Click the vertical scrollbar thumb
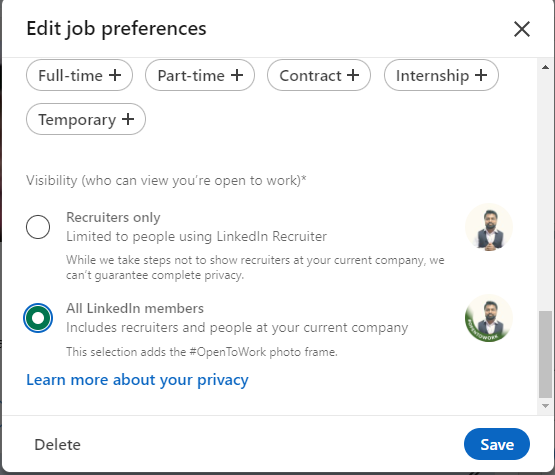The height and width of the screenshot is (475, 555). [545, 354]
